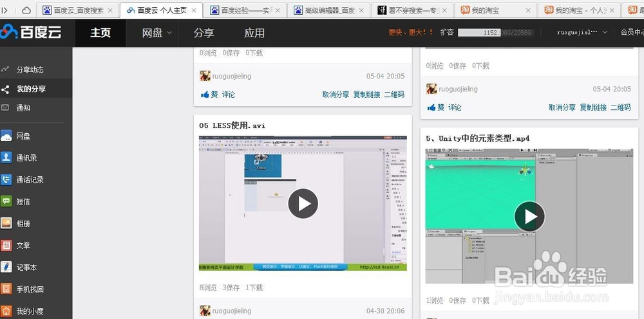
Task: Switch to the 看不穿搜索 browser tab
Action: point(412,10)
